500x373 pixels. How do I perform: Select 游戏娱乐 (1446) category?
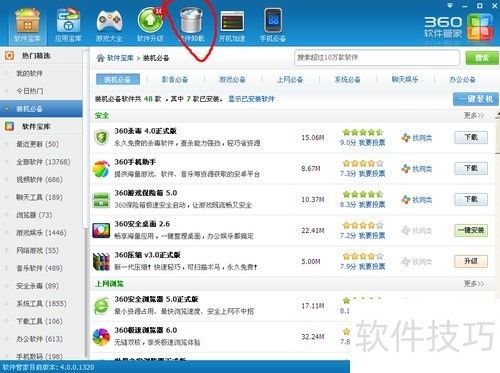pos(41,232)
